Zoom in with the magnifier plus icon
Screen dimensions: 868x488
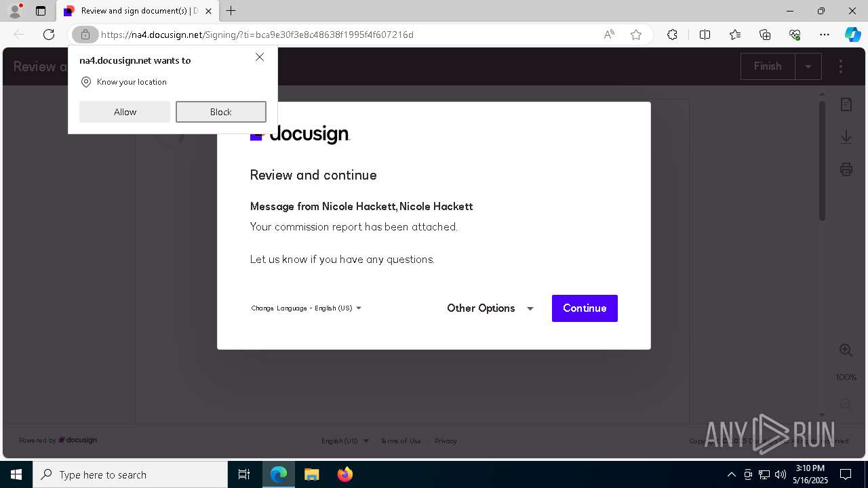pos(846,350)
